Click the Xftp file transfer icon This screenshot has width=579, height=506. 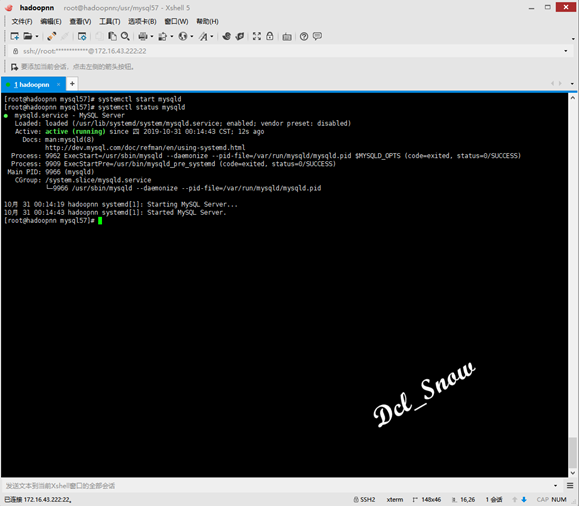(240, 36)
